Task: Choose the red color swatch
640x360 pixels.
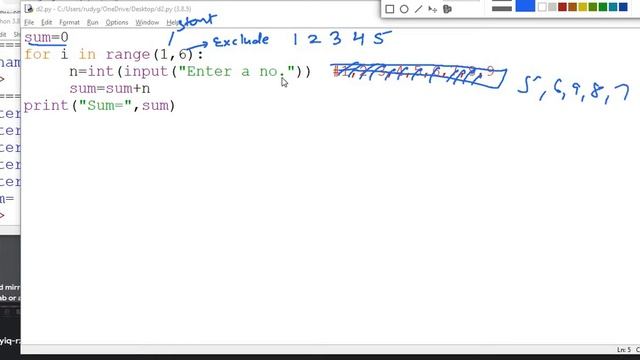Action: (x=562, y=7)
